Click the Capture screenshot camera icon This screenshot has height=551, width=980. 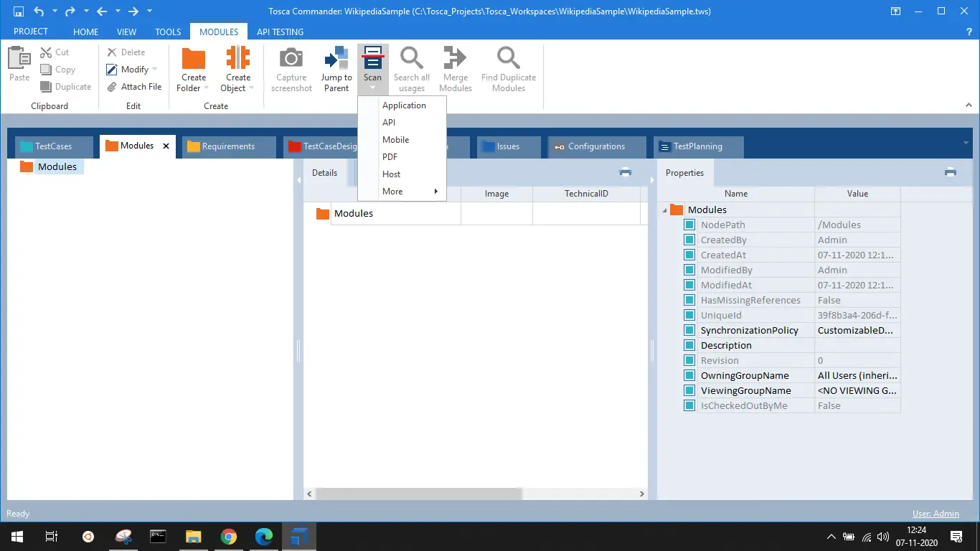pos(291,60)
